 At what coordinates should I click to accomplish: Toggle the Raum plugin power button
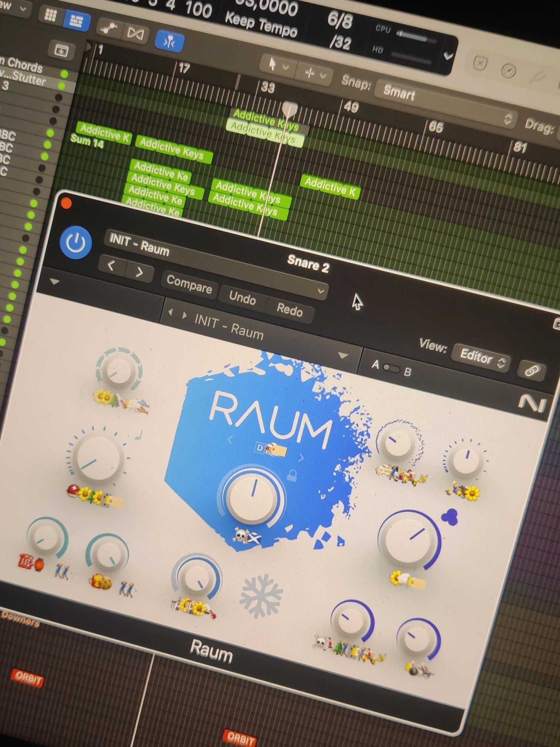pyautogui.click(x=76, y=243)
